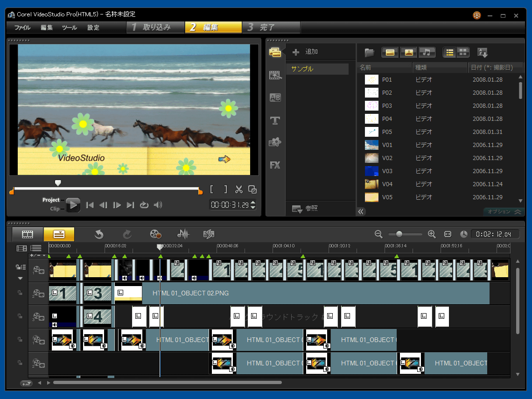
Task: Select Clip preview mode
Action: coord(55,209)
